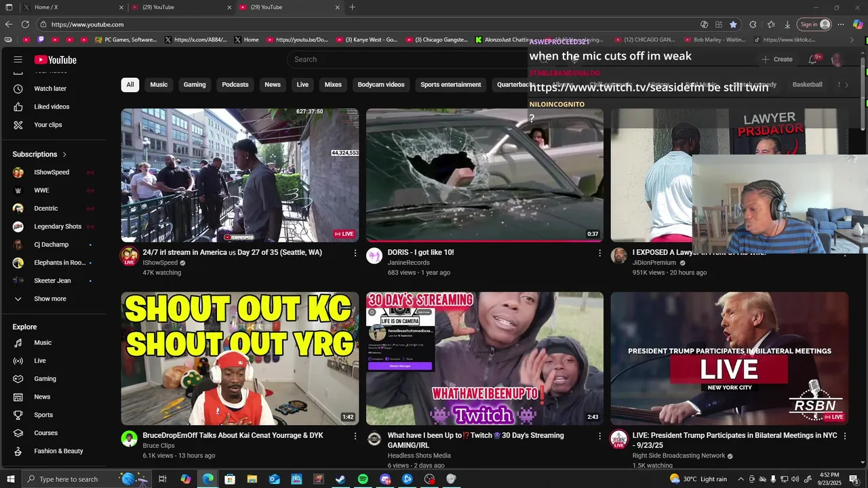Viewport: 868px width, 488px height.
Task: Open more options for DORIS video
Action: point(599,253)
